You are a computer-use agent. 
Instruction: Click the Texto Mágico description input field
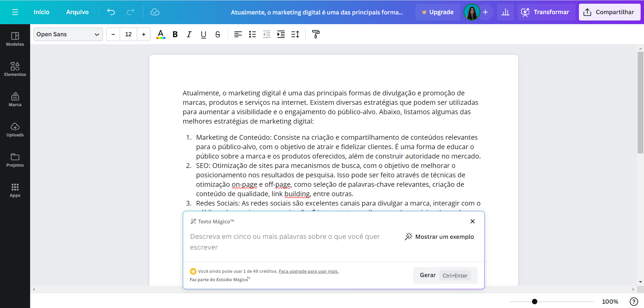pyautogui.click(x=285, y=242)
